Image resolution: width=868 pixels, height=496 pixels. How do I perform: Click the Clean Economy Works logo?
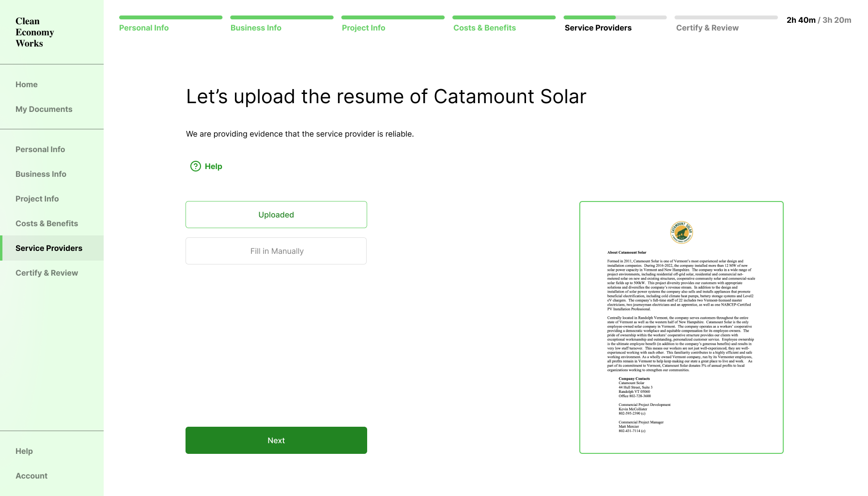pyautogui.click(x=34, y=32)
